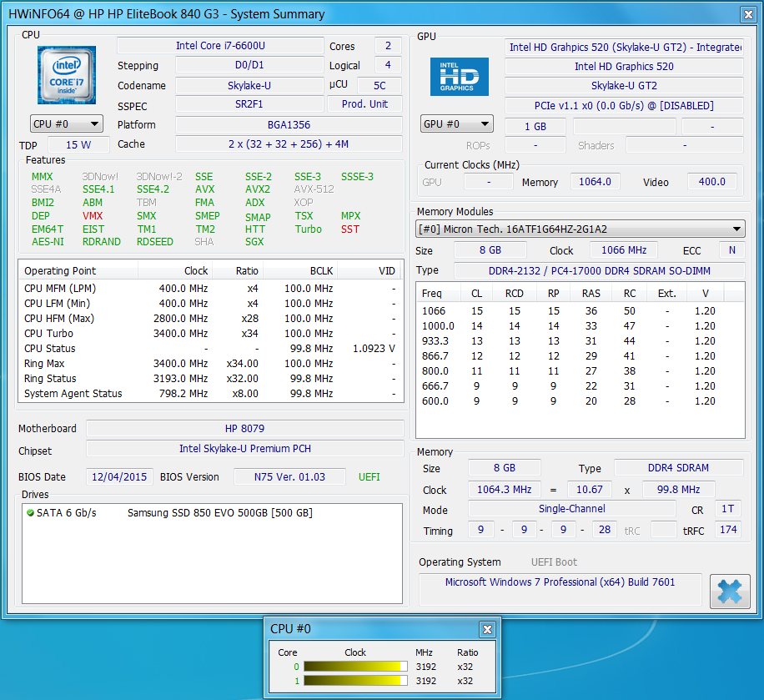Click the Single-Channel mode field
The height and width of the screenshot is (700, 764).
[x=572, y=509]
